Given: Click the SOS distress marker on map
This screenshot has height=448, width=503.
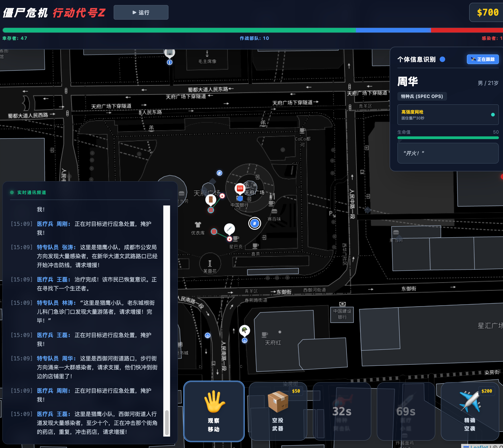Looking at the screenshot, I should coord(240,188).
